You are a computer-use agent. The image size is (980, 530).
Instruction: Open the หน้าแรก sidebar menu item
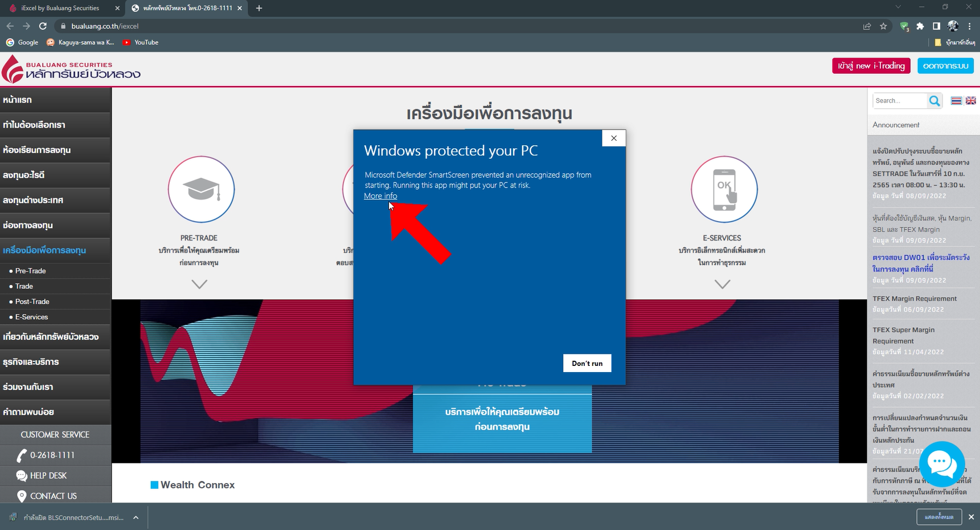[x=55, y=100]
